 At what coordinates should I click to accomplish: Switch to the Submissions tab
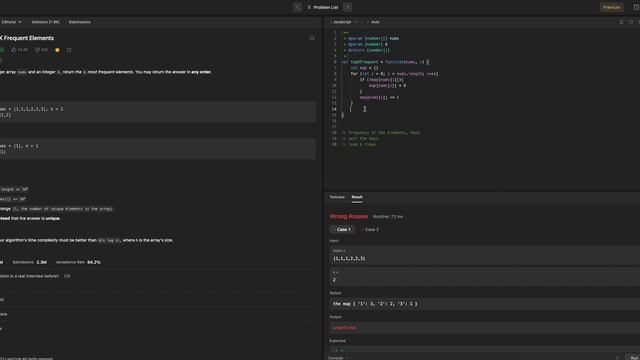pos(80,22)
